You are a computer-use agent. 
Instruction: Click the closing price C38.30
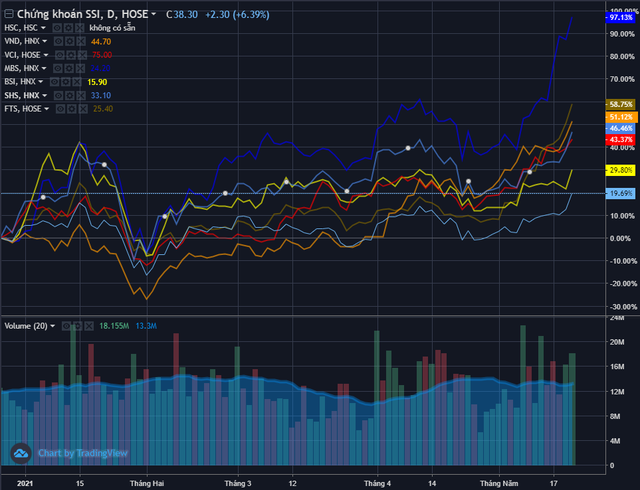pos(182,15)
